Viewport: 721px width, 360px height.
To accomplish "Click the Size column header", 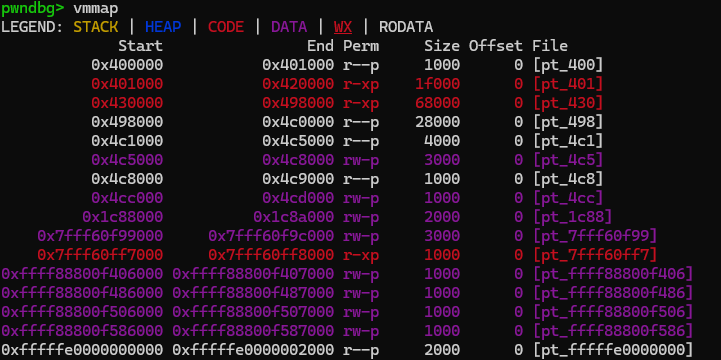I will (x=442, y=46).
